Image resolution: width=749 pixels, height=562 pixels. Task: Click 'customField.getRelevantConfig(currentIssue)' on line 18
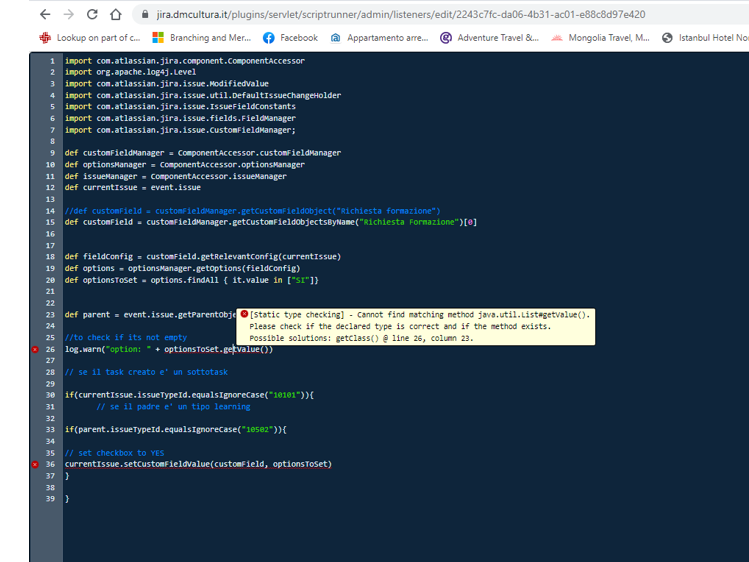(244, 256)
